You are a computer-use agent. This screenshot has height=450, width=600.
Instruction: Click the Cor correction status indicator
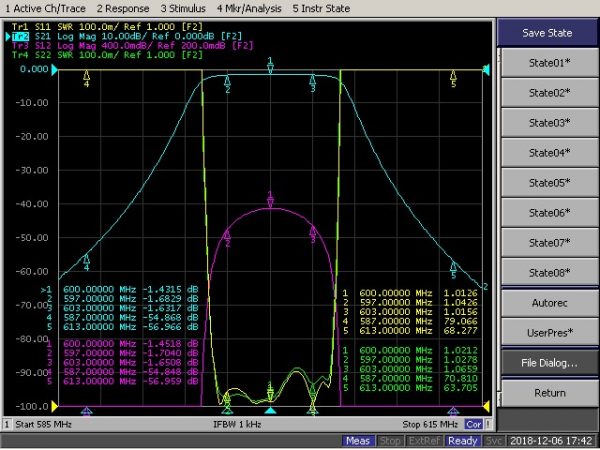tap(474, 424)
